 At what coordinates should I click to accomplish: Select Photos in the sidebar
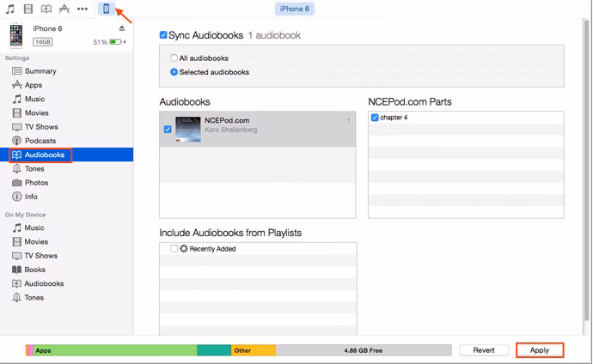click(36, 183)
